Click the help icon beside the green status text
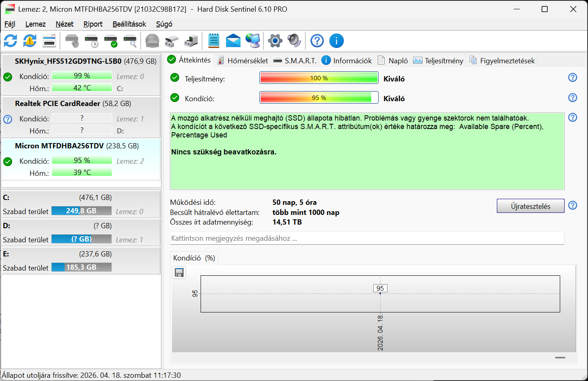This screenshot has width=588, height=381. point(573,117)
